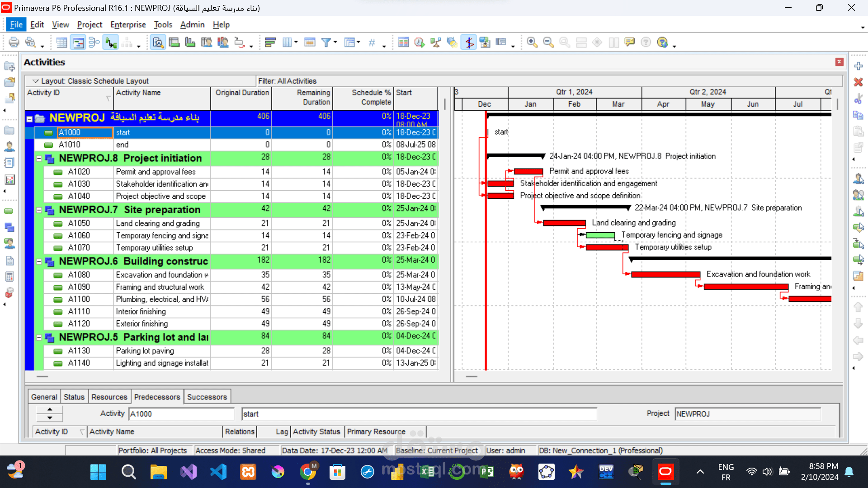Click the Activity ID field showing A1000
This screenshot has height=488, width=868.
tap(181, 414)
